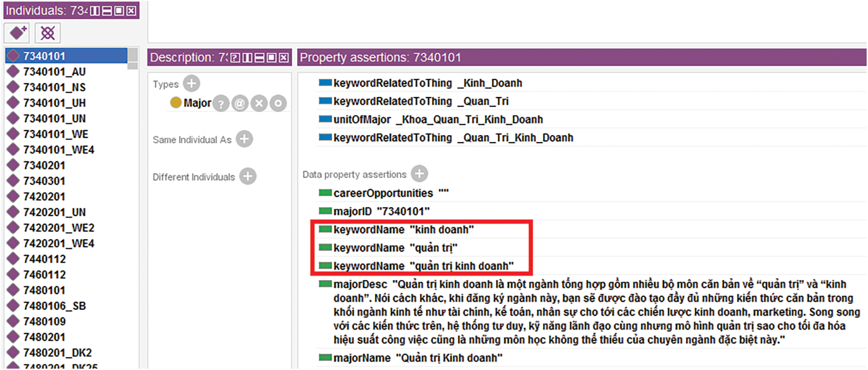
Task: Select the unitOfMajor _Khoa_Quan_Tri_Kinh_Doanh assertion
Action: point(438,120)
